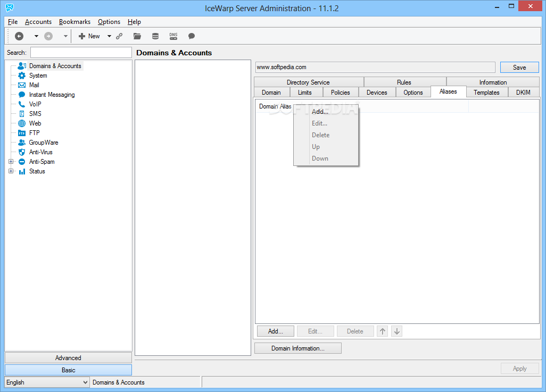Open the English language dropdown

[47, 382]
